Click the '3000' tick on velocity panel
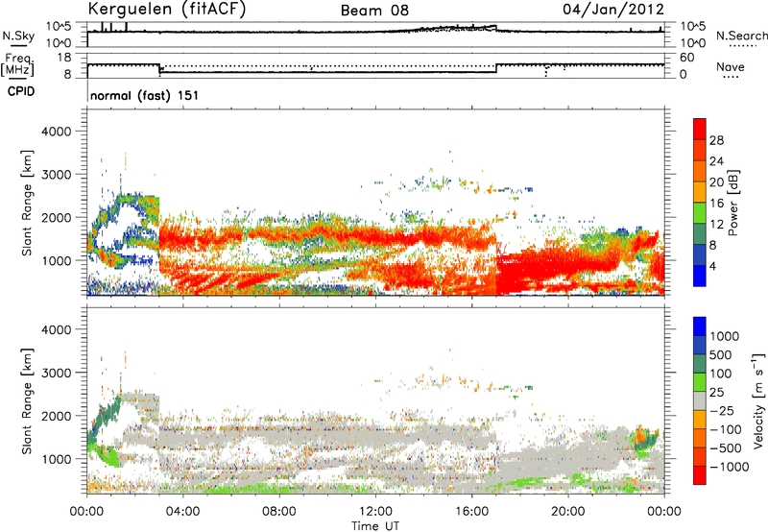The width and height of the screenshot is (768, 532). (57, 373)
